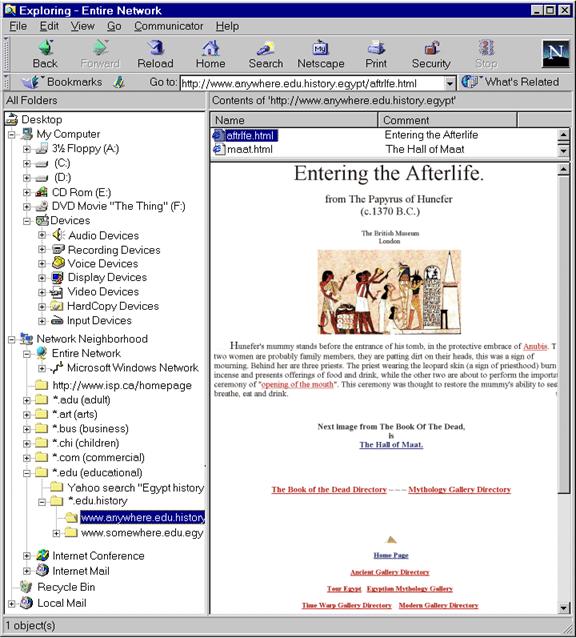Expand the *.com (commercial) folder
This screenshot has height=638, width=576.
click(x=27, y=458)
